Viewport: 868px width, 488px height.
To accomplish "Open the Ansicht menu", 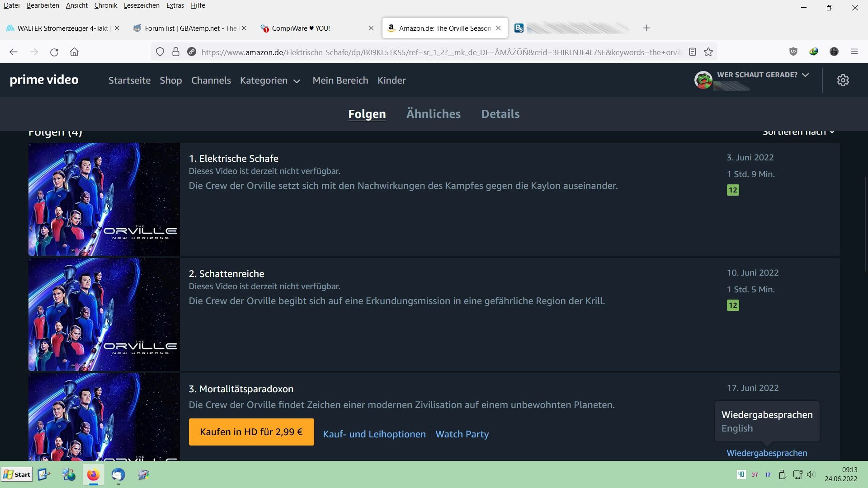I will point(77,5).
